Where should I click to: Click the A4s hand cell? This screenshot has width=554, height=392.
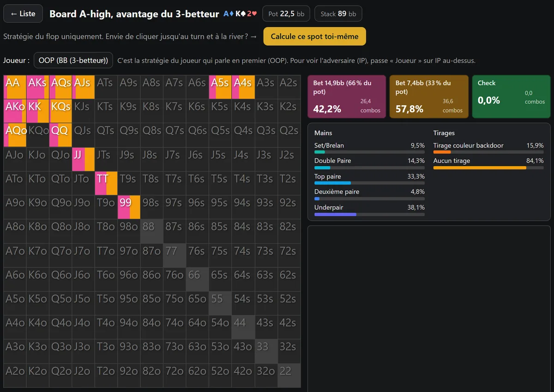243,87
